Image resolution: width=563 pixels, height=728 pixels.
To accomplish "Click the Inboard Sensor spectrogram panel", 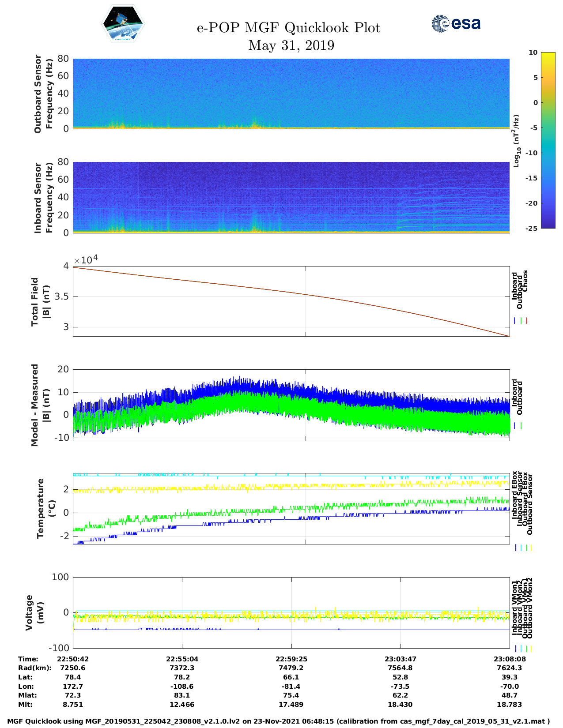I will 291,197.
